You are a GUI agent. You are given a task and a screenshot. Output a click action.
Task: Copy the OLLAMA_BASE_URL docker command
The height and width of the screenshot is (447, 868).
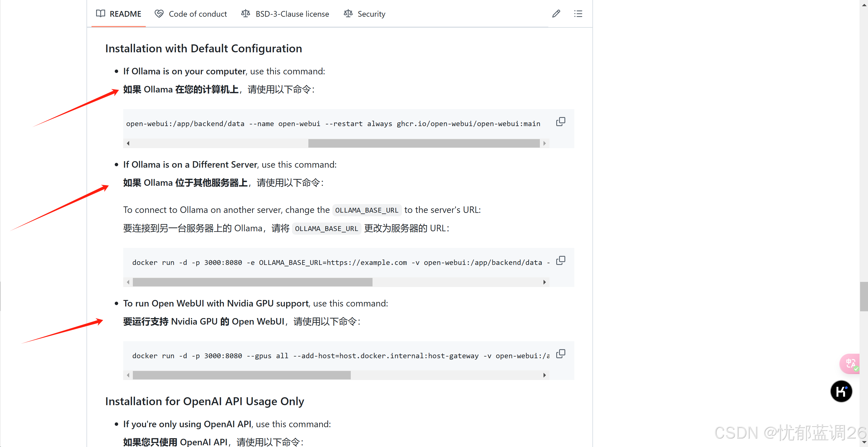point(560,261)
